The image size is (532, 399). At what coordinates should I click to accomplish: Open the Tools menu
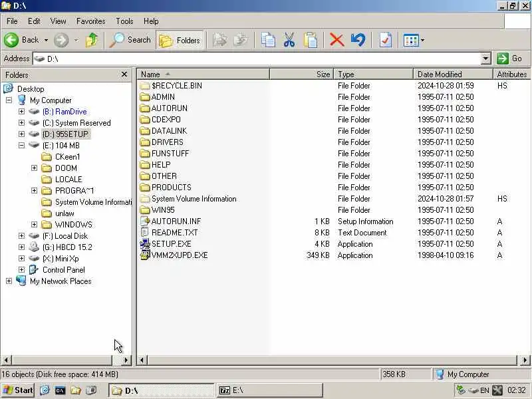[124, 21]
